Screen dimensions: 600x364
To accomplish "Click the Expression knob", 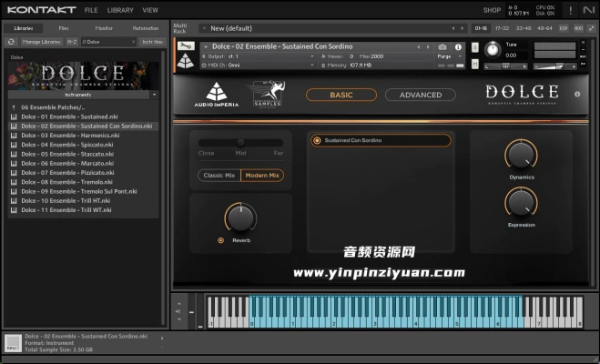I will [x=521, y=202].
